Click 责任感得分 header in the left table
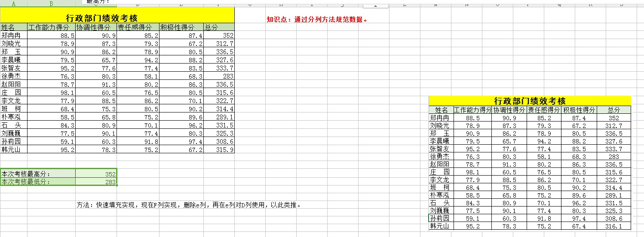The height and width of the screenshot is (237, 644). tap(138, 27)
